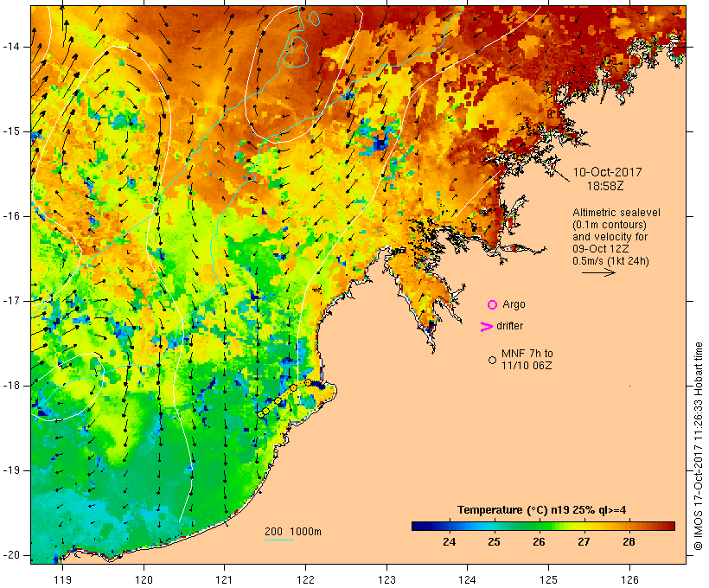Click the 25 value on temperature scale
Image resolution: width=709 pixels, height=588 pixels.
coord(494,542)
